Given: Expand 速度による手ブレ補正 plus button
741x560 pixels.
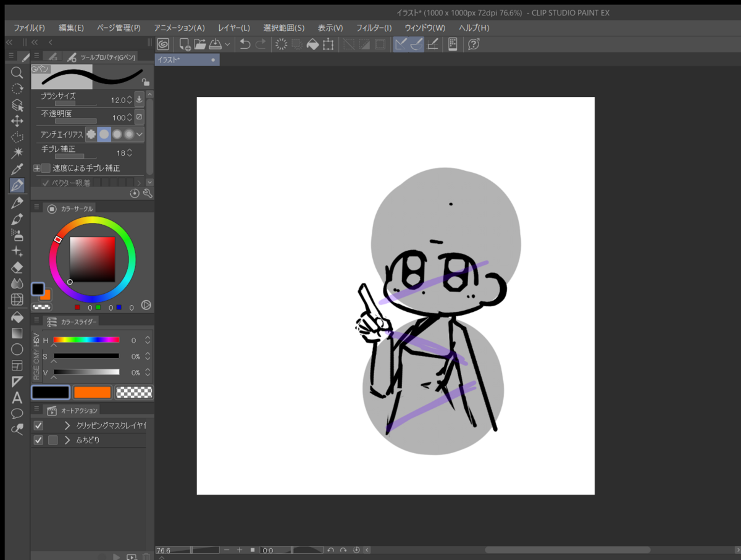Looking at the screenshot, I should click(x=37, y=168).
